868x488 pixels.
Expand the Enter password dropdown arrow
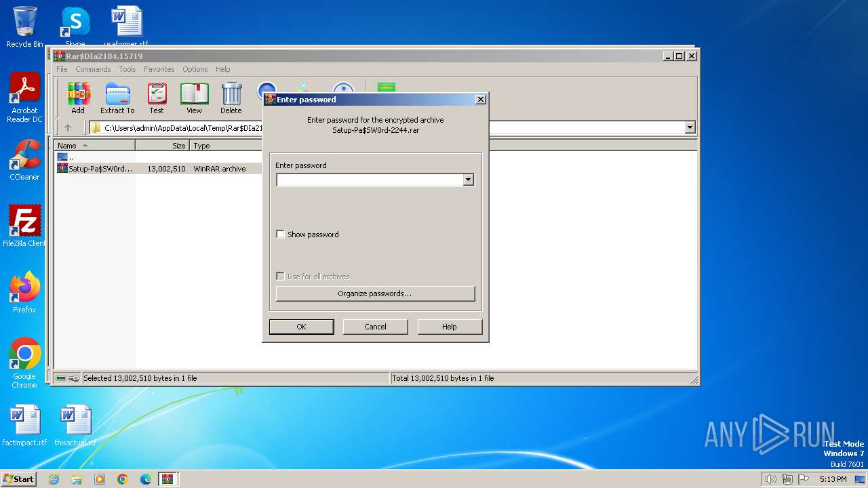point(468,180)
